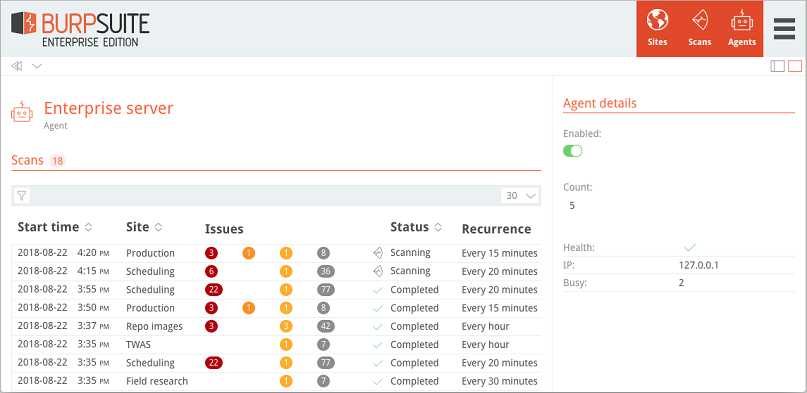Image resolution: width=807 pixels, height=393 pixels.
Task: Click the Burp Suite Enterprise logo
Action: tap(80, 29)
